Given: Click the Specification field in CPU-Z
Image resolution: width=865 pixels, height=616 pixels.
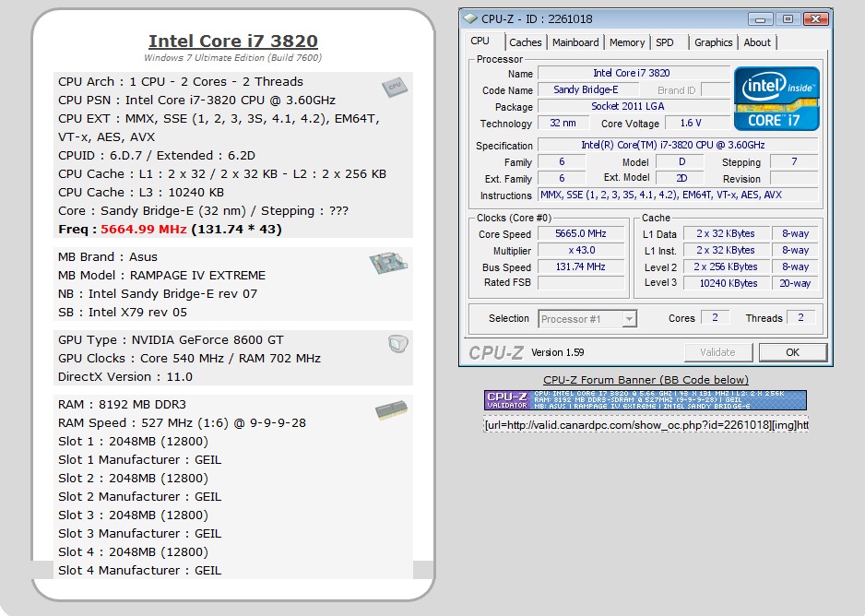Looking at the screenshot, I should tap(678, 145).
